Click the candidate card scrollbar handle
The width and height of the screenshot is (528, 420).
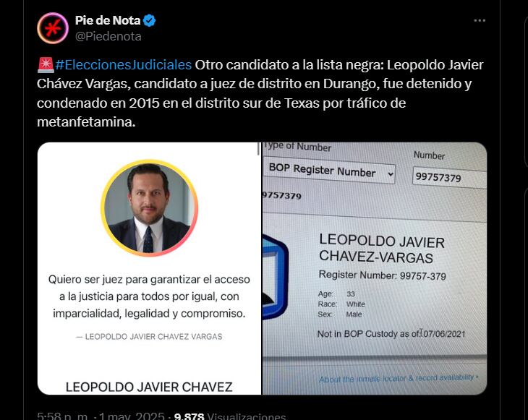(x=258, y=149)
